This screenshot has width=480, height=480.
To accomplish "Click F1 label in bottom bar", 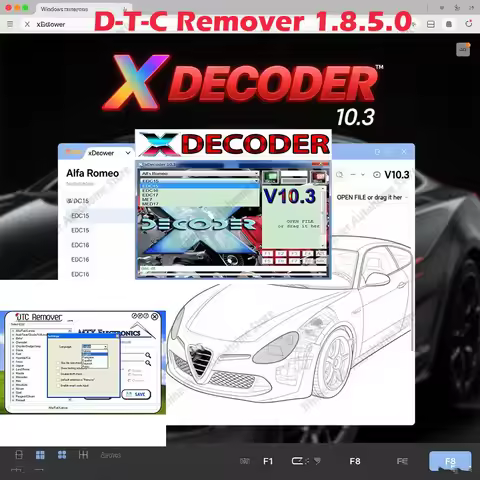I will [268, 461].
